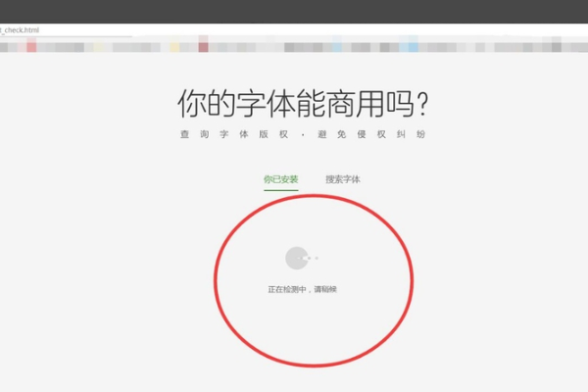The image size is (588, 392).
Task: Click the question mark ending the headline
Action: click(422, 104)
